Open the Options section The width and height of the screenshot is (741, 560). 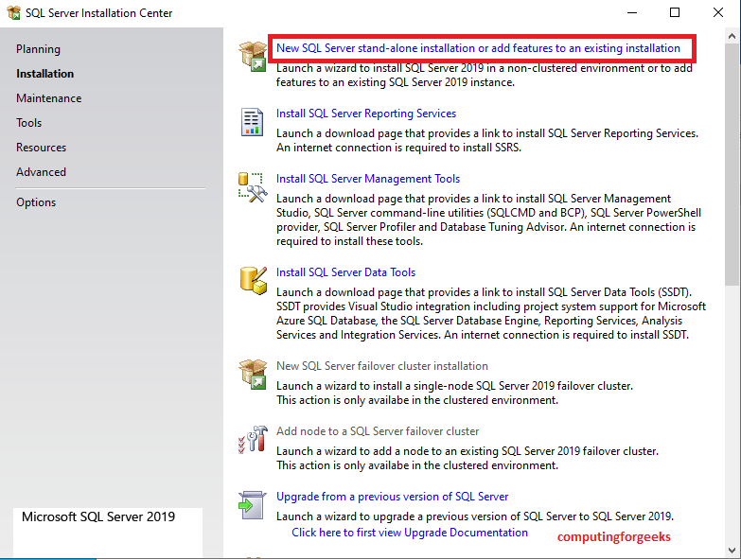tap(36, 202)
